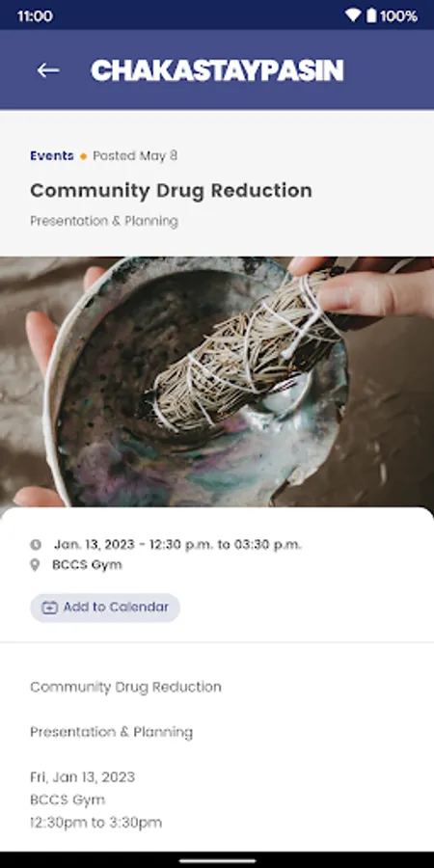The image size is (434, 868).
Task: Open the sage bundle event photo
Action: click(217, 382)
